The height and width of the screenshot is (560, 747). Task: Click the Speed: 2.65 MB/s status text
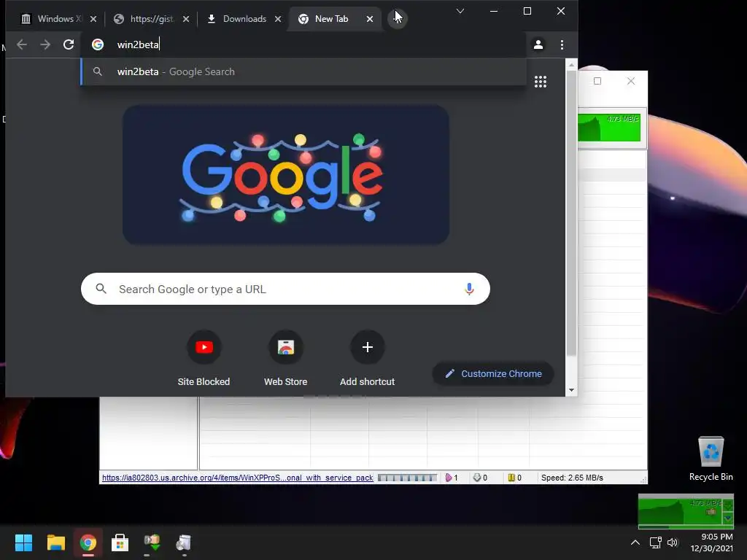click(x=572, y=478)
